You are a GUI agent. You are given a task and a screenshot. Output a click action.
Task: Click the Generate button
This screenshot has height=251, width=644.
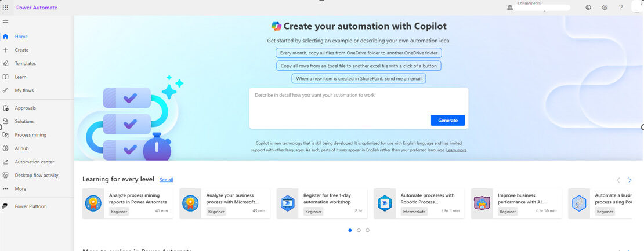(448, 120)
